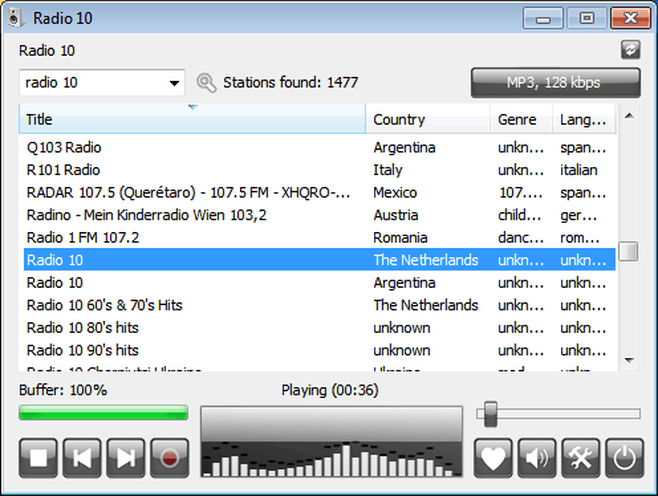
Task: Click the spectrum visualizer display
Action: tap(332, 441)
